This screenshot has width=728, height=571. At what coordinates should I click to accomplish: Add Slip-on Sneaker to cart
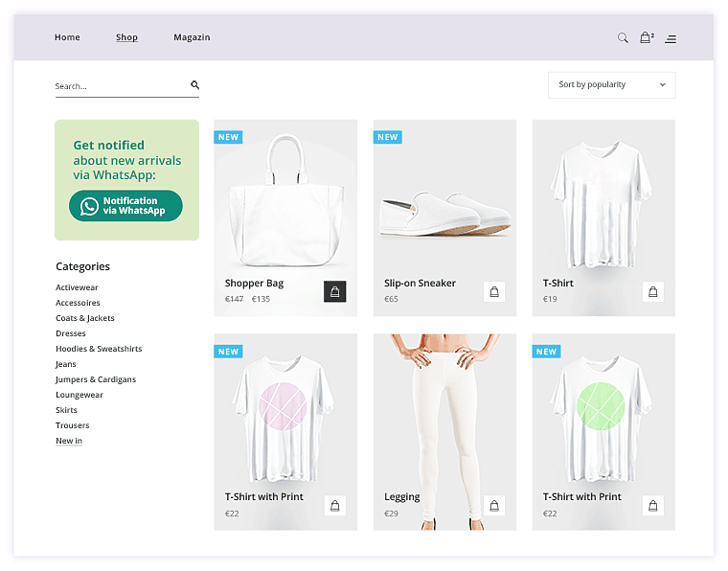[x=494, y=292]
